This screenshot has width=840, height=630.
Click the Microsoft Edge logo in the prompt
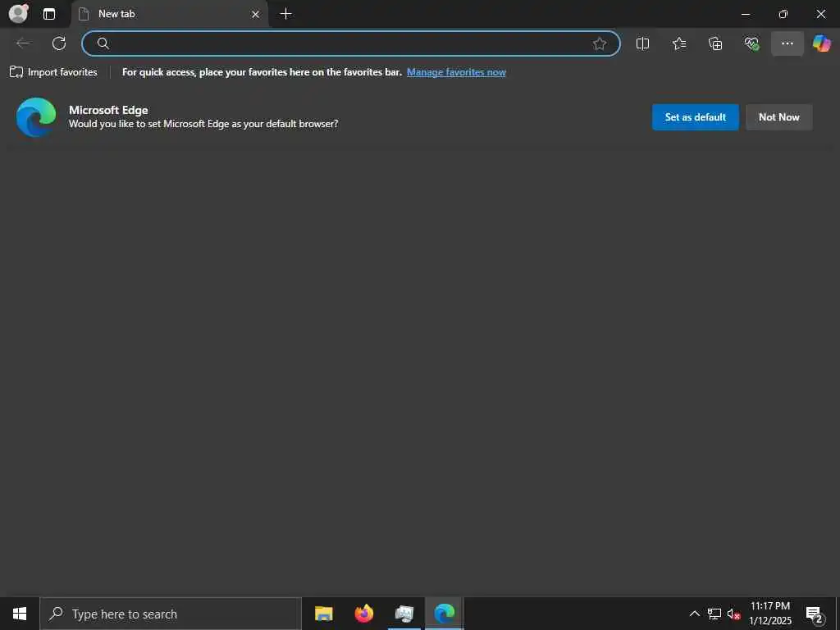pos(36,116)
